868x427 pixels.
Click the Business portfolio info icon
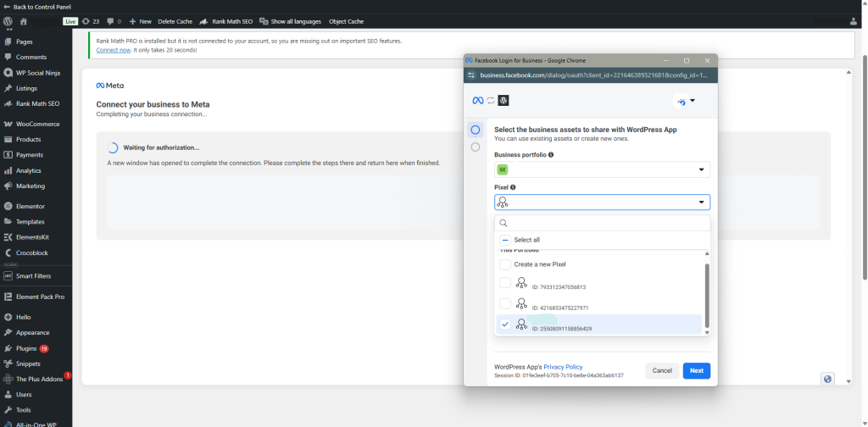551,155
